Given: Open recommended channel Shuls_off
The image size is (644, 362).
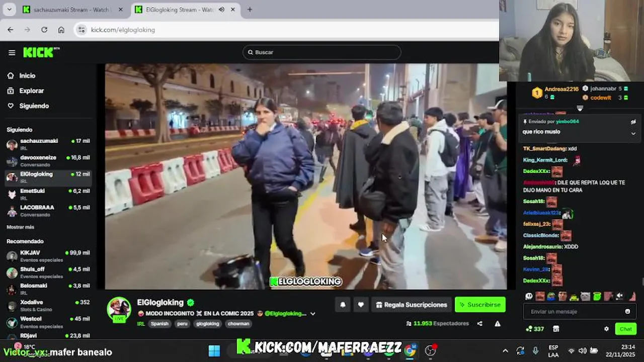Looking at the screenshot, I should tap(48, 273).
